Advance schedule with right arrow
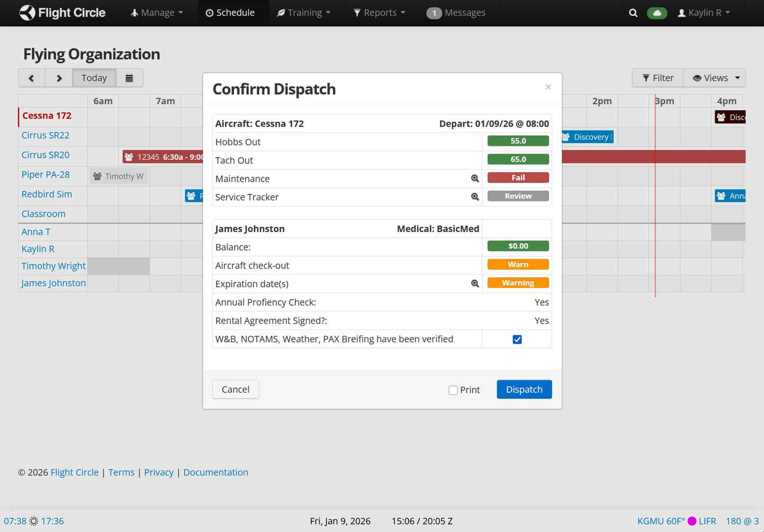The width and height of the screenshot is (764, 532). click(x=59, y=78)
